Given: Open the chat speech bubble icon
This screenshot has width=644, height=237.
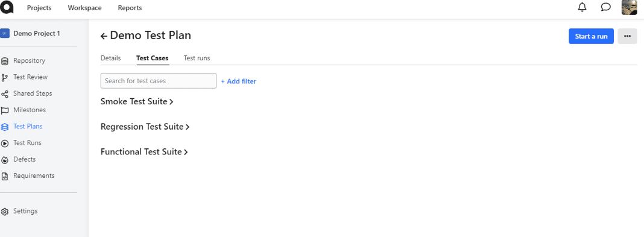Looking at the screenshot, I should click(605, 7).
